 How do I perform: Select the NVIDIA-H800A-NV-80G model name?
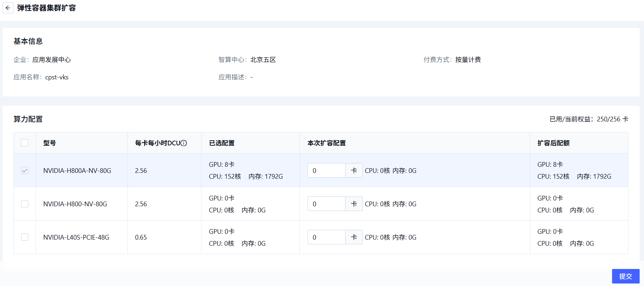pyautogui.click(x=77, y=171)
